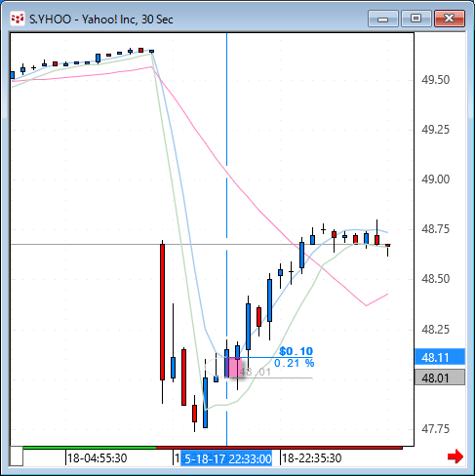Click the 49.00 price scale value
The height and width of the screenshot is (476, 475).
point(435,179)
